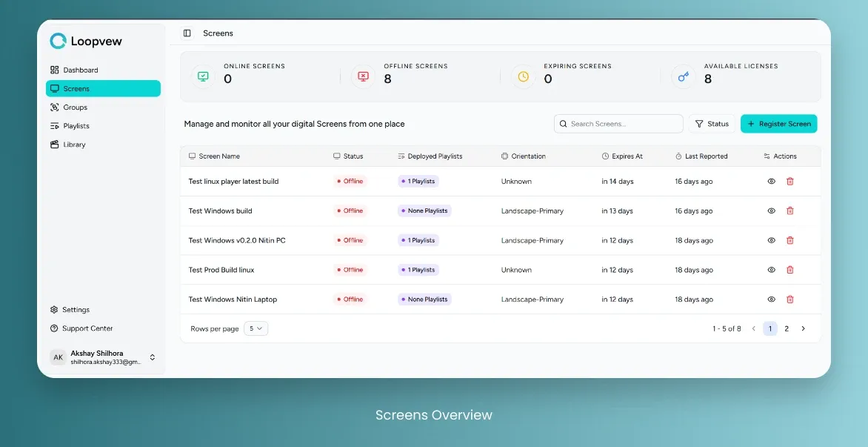Click the Last Reported column header

(701, 156)
